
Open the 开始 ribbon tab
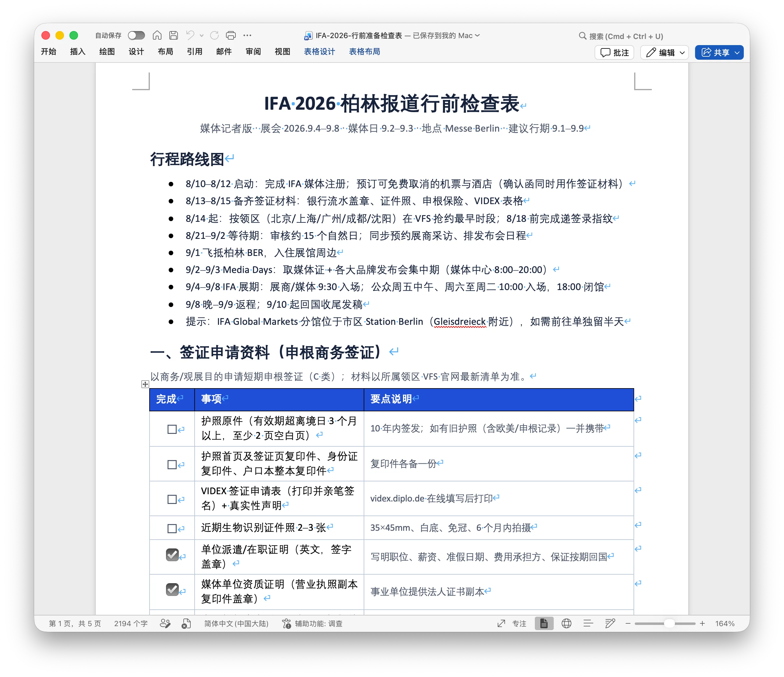pos(48,51)
